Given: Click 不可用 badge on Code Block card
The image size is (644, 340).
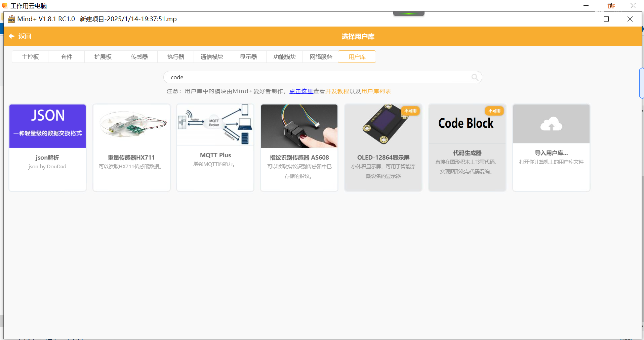Looking at the screenshot, I should coord(494,111).
